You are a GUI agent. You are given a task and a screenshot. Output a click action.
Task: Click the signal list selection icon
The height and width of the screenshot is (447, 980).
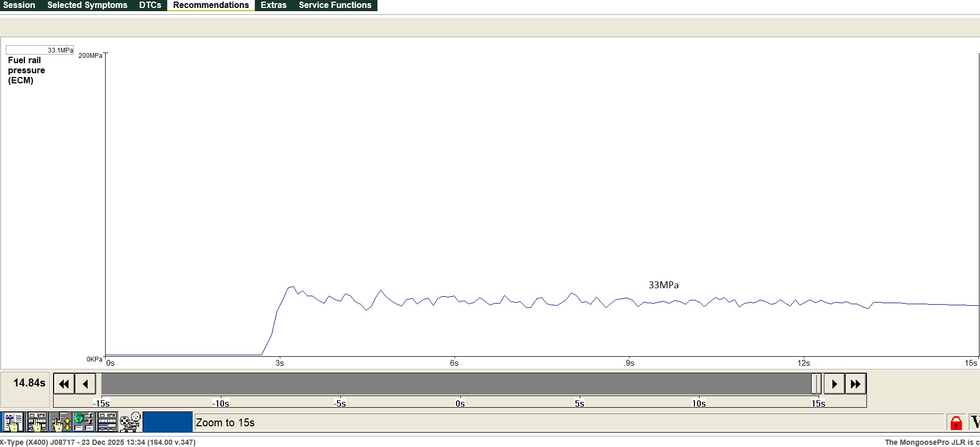pos(13,422)
